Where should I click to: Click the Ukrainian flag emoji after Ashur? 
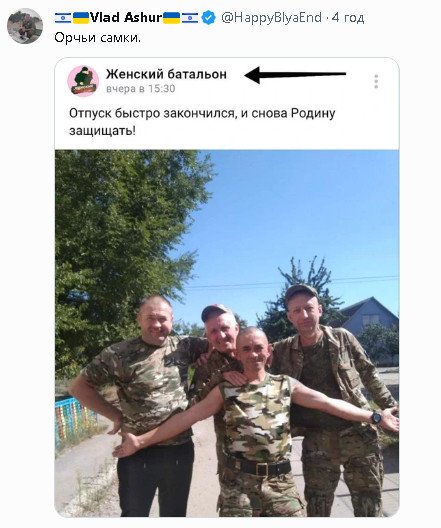[x=171, y=18]
